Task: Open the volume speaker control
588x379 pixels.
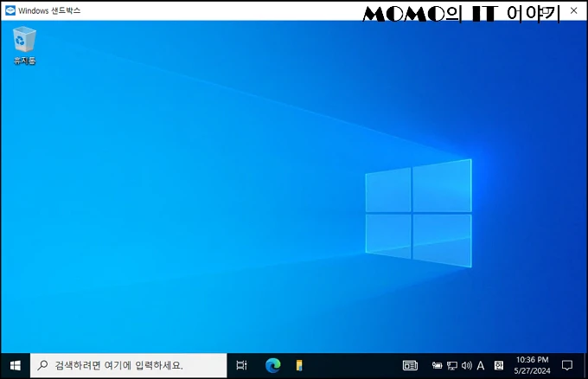Action: tap(466, 365)
